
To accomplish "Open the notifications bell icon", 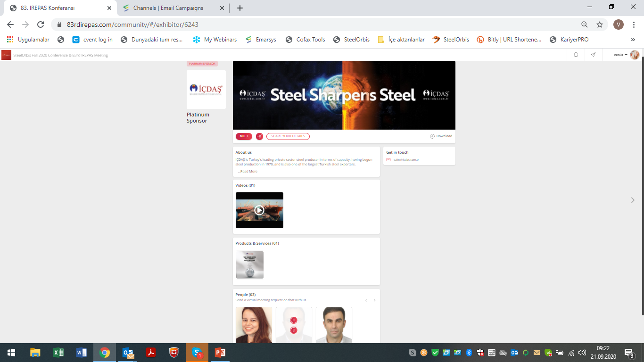I will (576, 55).
